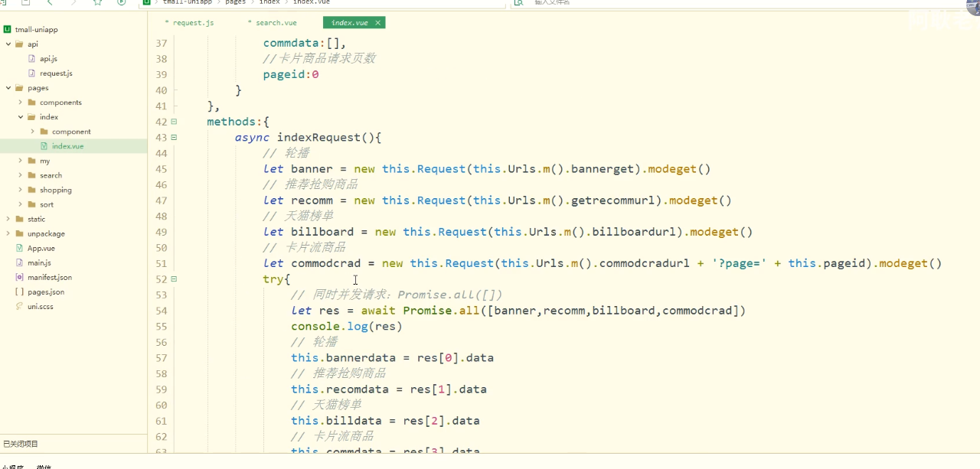Click the index.vue file icon in tree
This screenshot has width=980, height=469.
(44, 146)
